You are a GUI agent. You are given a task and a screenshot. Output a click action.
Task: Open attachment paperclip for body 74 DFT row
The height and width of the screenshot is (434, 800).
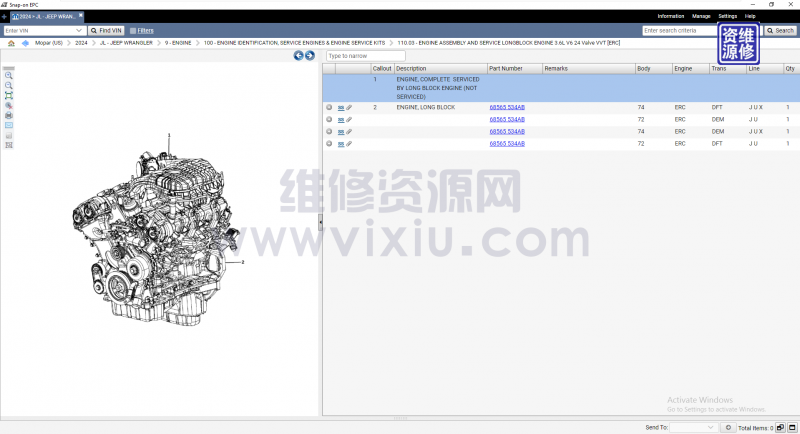coord(349,108)
